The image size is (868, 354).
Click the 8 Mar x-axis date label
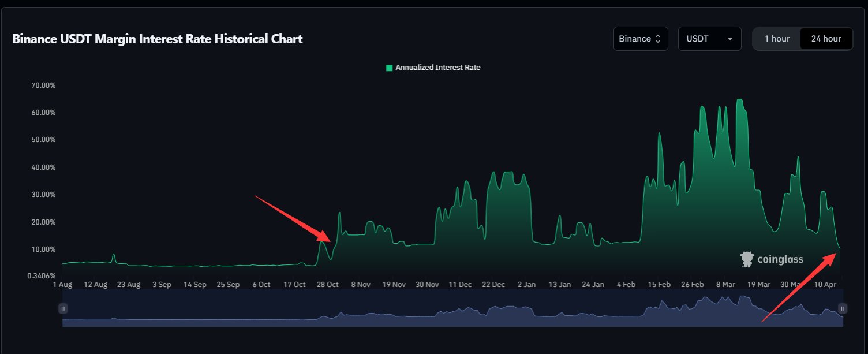(725, 285)
